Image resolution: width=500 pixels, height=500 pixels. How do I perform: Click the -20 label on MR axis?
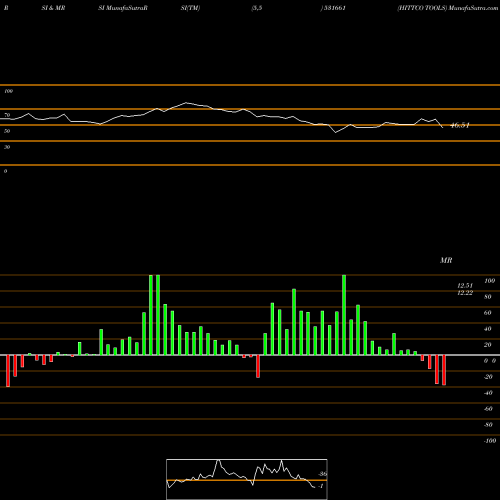488,377
